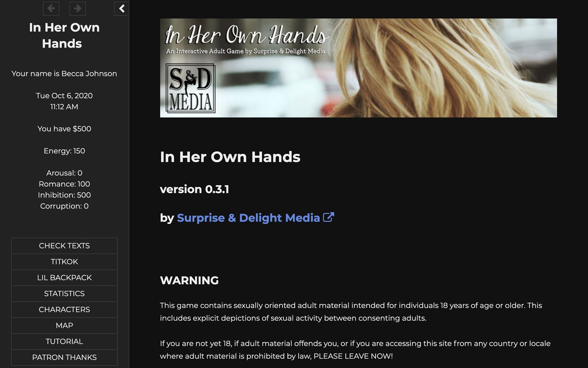This screenshot has width=588, height=368.
Task: Collapse the sidebar using the chevron toggle
Action: [x=121, y=8]
